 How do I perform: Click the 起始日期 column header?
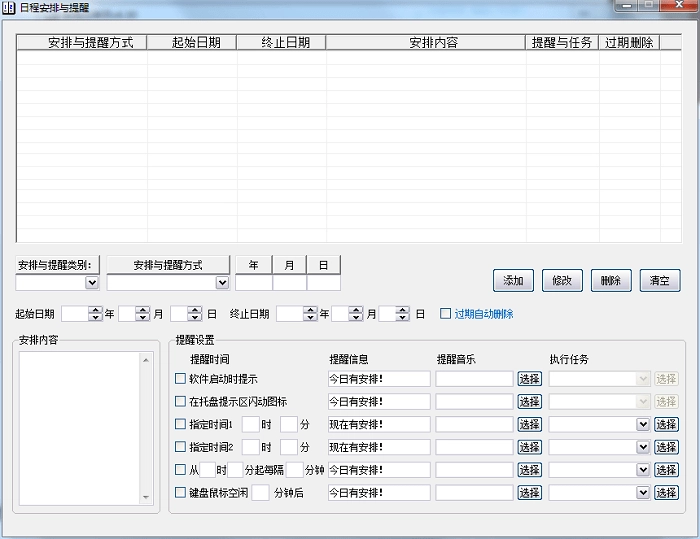192,43
